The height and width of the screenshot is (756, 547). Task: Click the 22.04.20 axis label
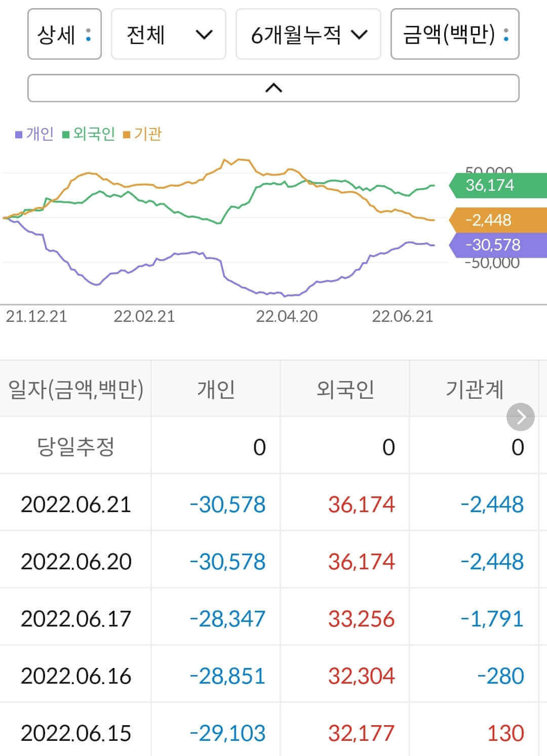point(287,316)
